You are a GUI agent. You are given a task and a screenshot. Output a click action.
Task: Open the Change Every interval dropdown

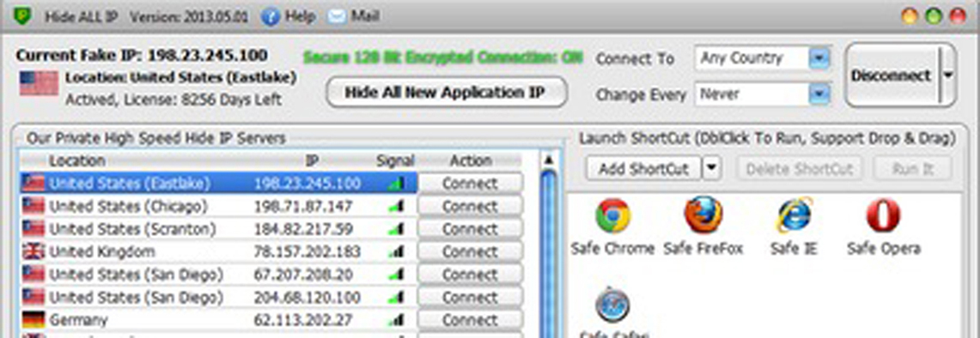pyautogui.click(x=819, y=94)
